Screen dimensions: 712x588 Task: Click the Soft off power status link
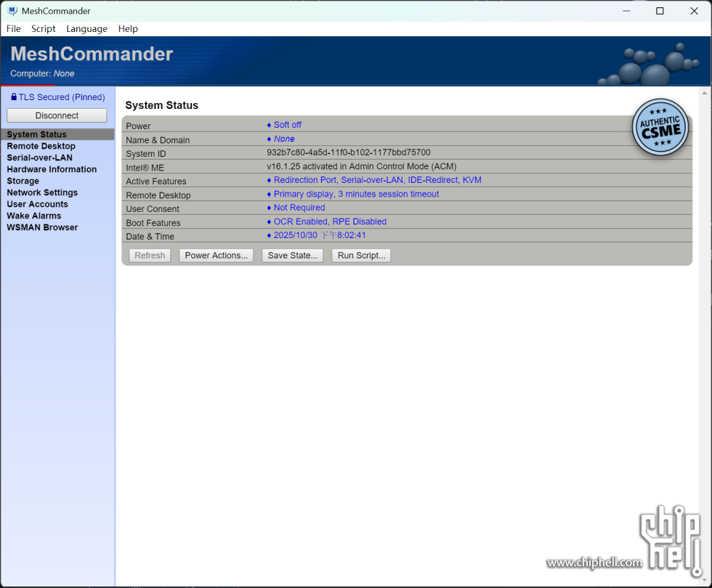click(x=287, y=125)
